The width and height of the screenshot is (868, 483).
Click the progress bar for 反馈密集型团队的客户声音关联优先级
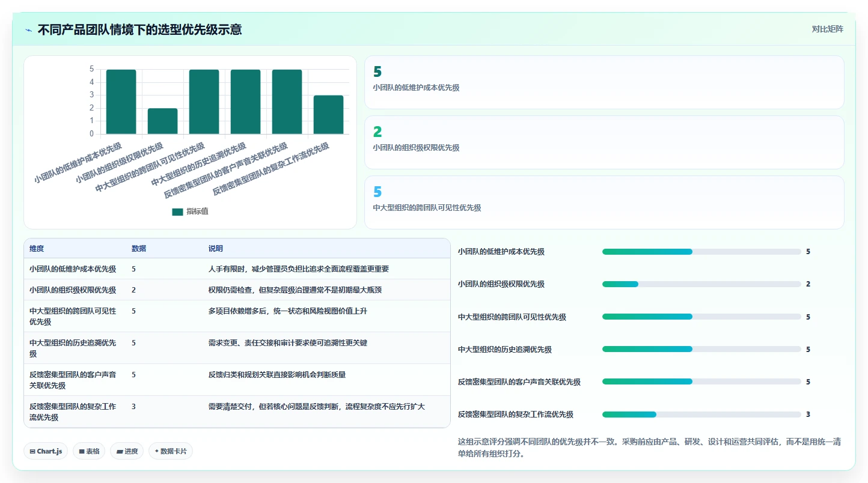point(701,381)
